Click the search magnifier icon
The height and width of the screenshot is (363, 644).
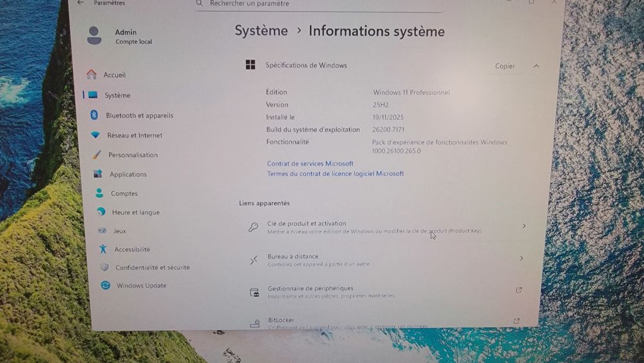click(199, 3)
